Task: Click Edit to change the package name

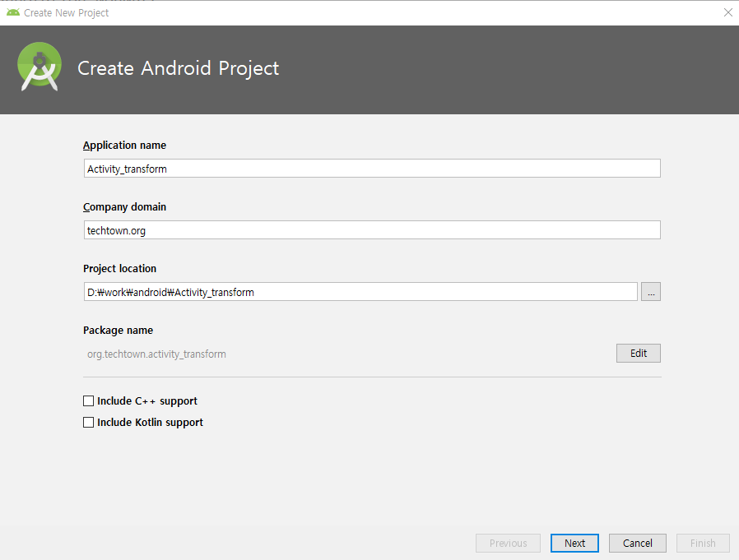Action: coord(638,354)
